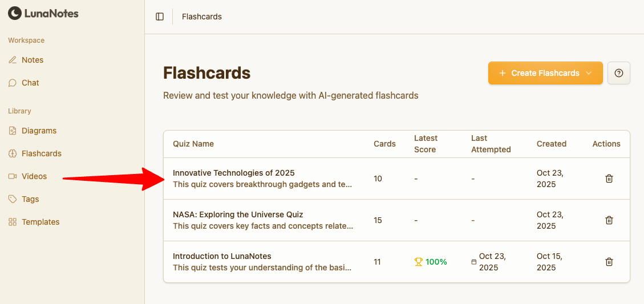Open Tags in the sidebar
644x304 pixels.
30,199
